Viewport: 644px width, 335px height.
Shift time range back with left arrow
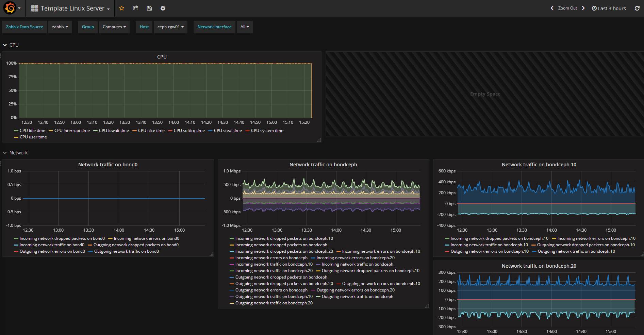(552, 8)
